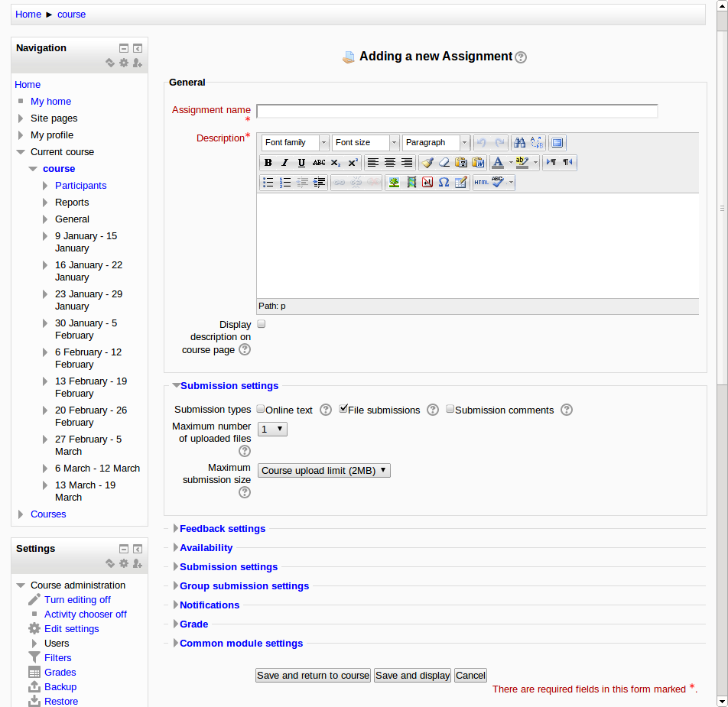Edit HTML source of description
The width and height of the screenshot is (728, 707).
[481, 183]
